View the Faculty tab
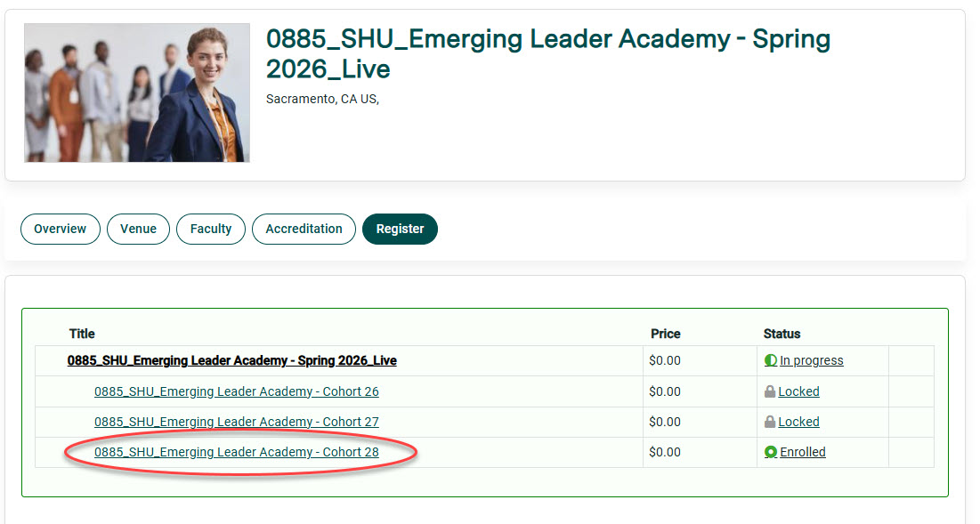This screenshot has width=980, height=524. click(x=210, y=229)
